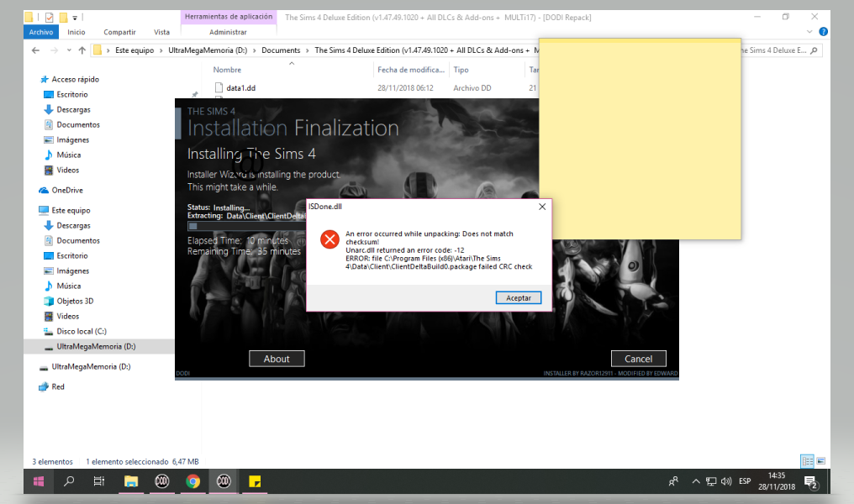Open Task View on the taskbar
The image size is (854, 504).
point(99,481)
